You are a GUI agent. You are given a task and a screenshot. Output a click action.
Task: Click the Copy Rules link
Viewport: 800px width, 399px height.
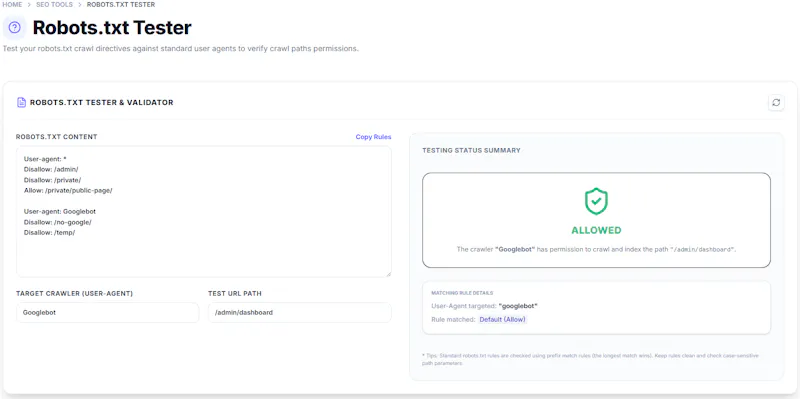tap(373, 137)
